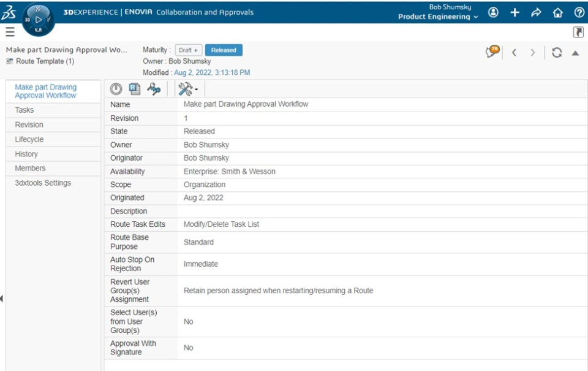The image size is (588, 371).
Task: Click the Owner : Bob Shumsky header text
Action: point(176,61)
